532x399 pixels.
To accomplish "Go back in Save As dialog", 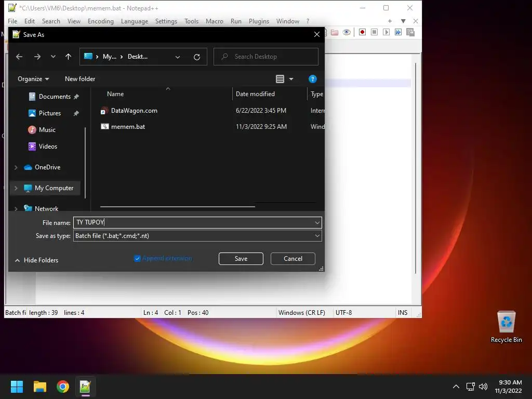I will [19, 57].
